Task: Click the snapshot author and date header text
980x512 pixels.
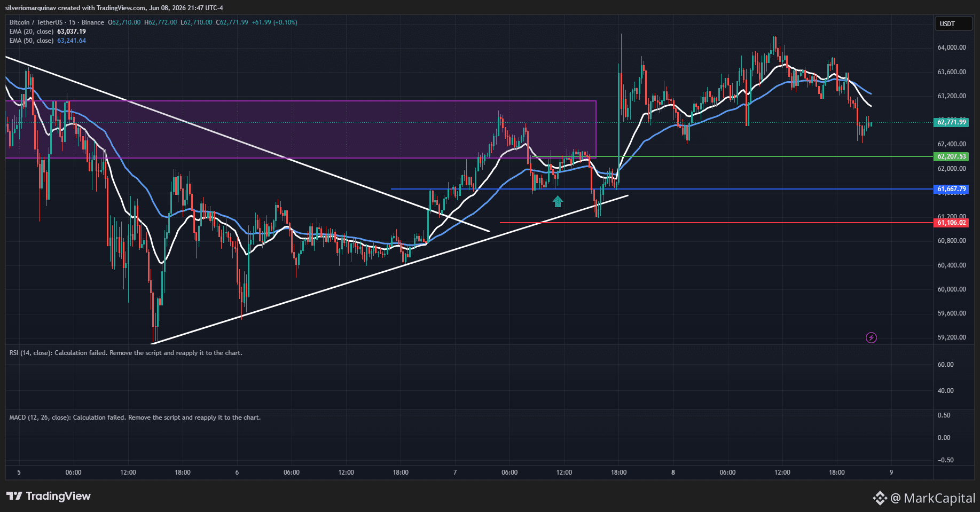Action: click(114, 8)
